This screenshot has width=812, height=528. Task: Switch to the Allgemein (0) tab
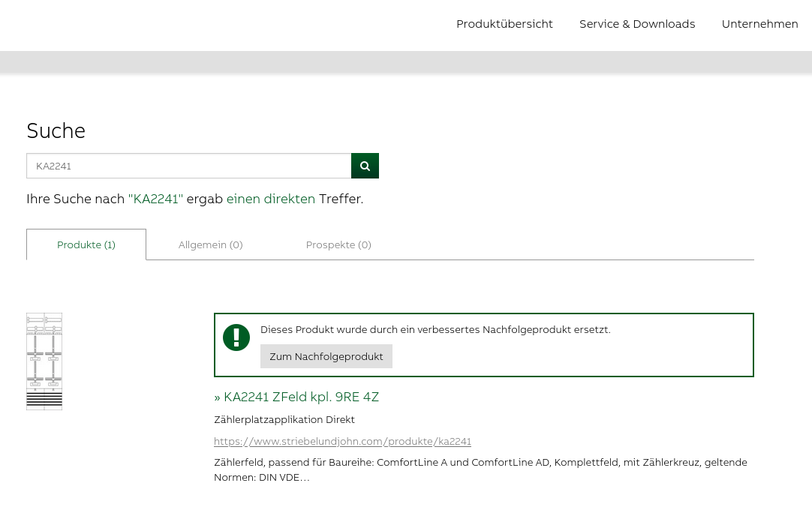pos(210,244)
